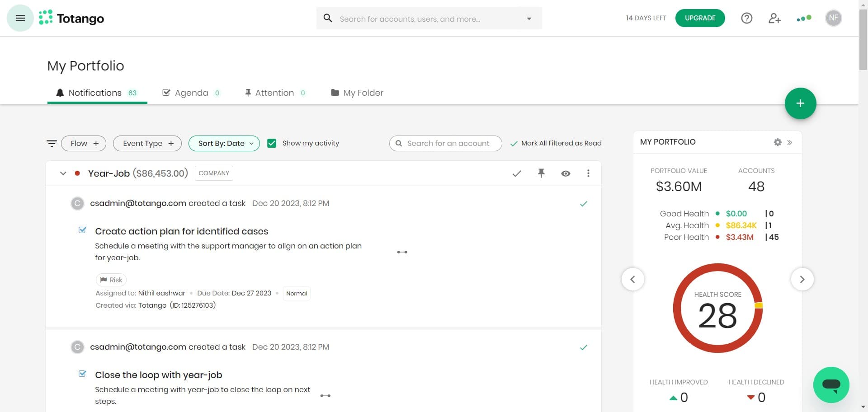Open the My Portfolio settings gear

[777, 142]
